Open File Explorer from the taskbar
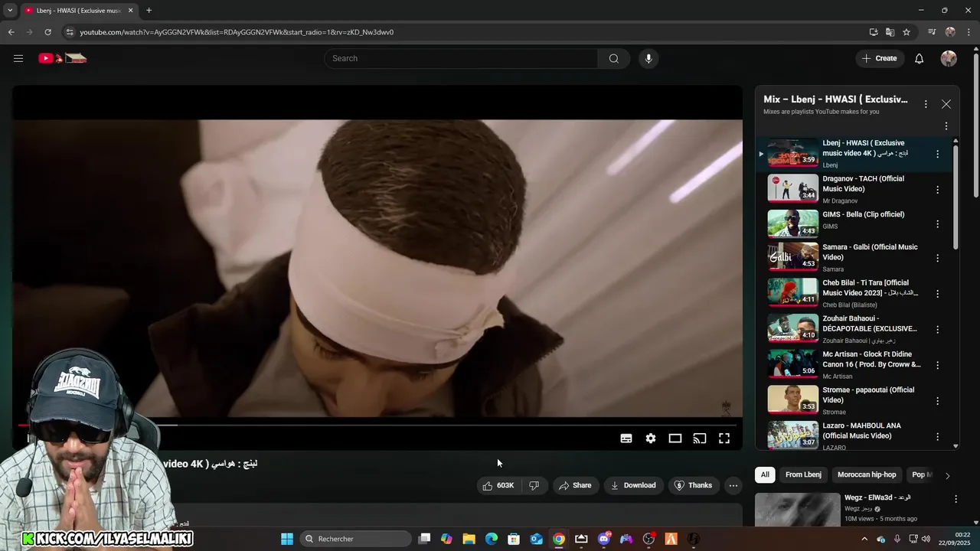This screenshot has width=980, height=551. click(469, 539)
